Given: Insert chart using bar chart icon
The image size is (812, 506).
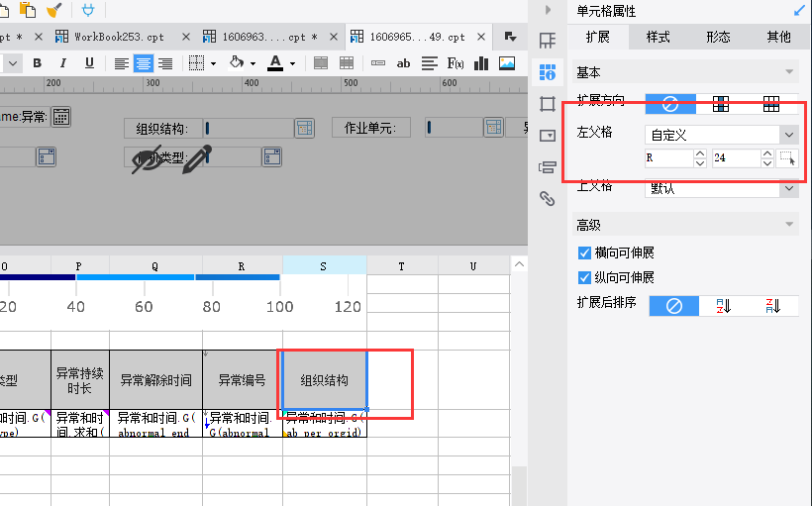Looking at the screenshot, I should (481, 63).
